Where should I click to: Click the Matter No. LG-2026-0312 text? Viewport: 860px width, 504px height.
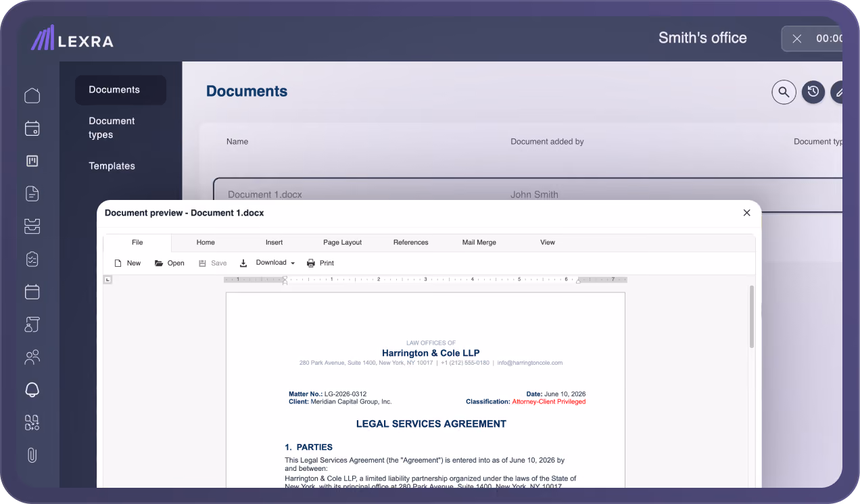tap(327, 394)
